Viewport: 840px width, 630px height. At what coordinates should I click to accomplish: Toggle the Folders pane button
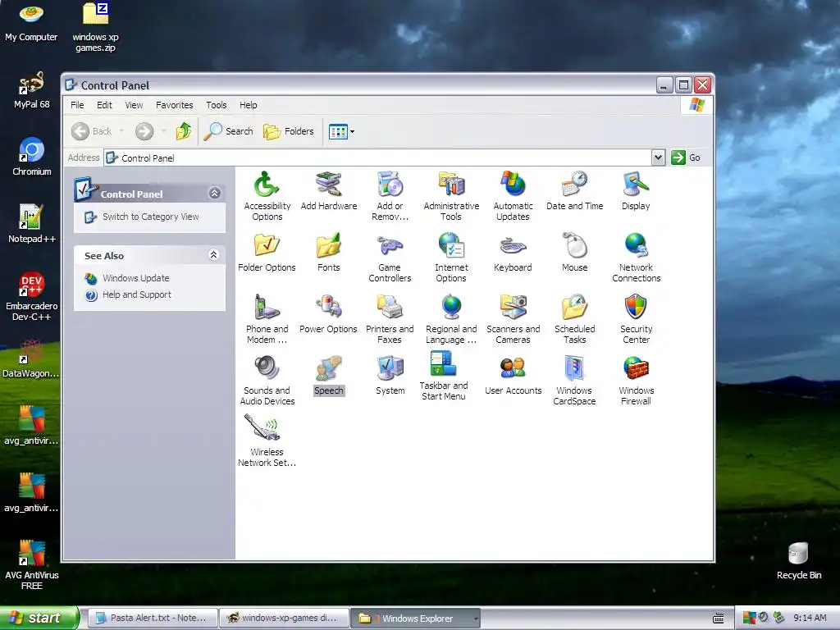pos(289,131)
